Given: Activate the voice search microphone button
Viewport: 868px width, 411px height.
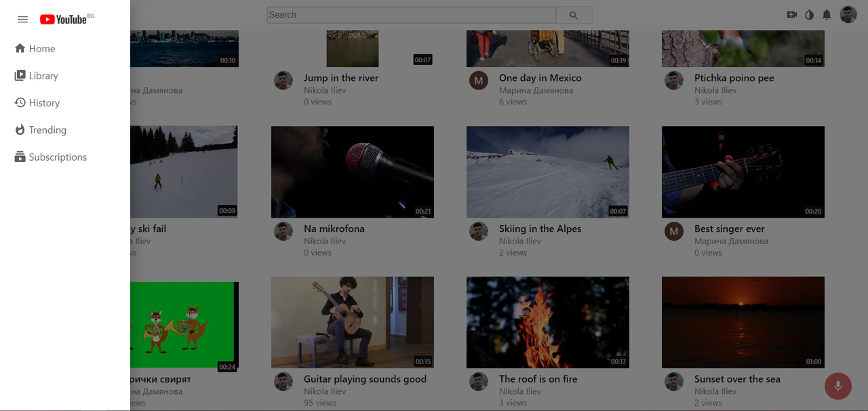Looking at the screenshot, I should (838, 386).
